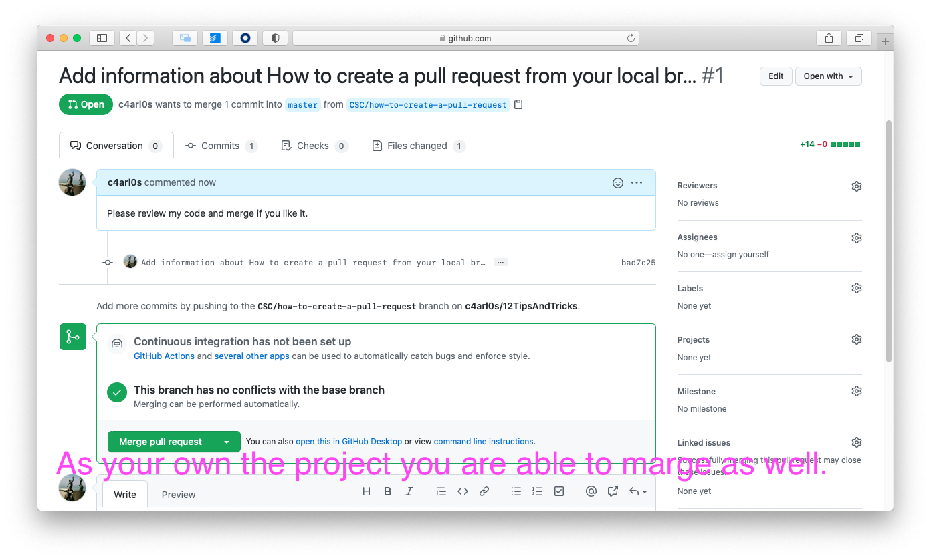This screenshot has width=931, height=560.
Task: Expand the Open with dropdown
Action: click(828, 76)
